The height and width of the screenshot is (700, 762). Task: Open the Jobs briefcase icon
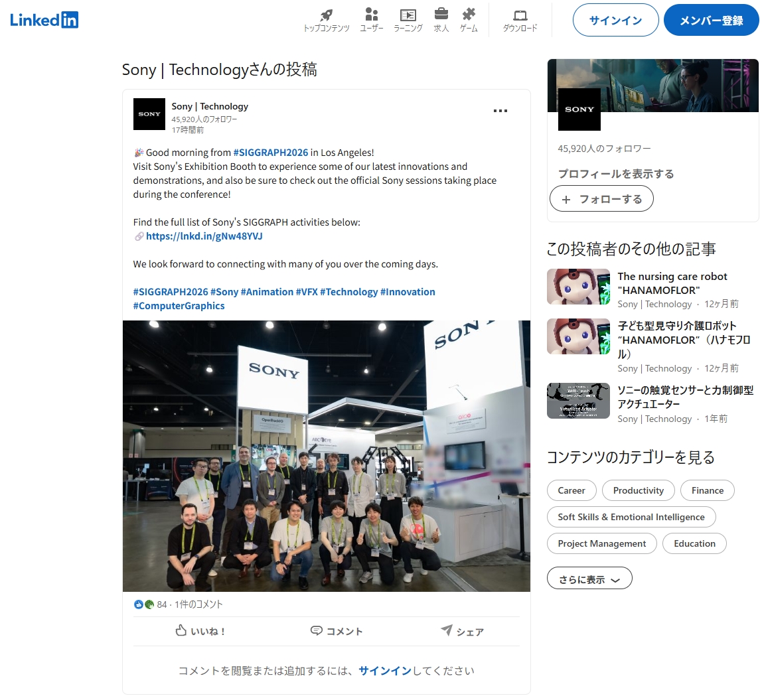click(441, 20)
